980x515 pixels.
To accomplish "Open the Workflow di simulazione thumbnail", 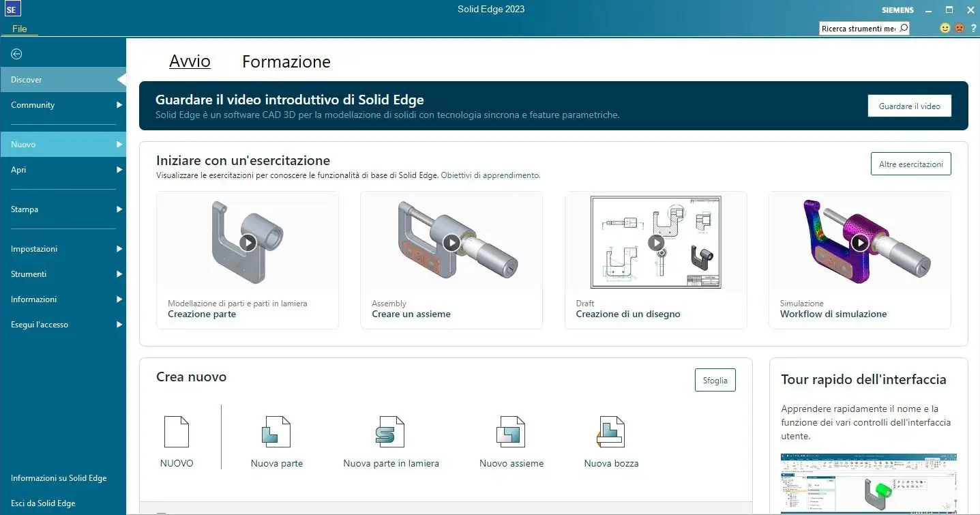I will [859, 242].
